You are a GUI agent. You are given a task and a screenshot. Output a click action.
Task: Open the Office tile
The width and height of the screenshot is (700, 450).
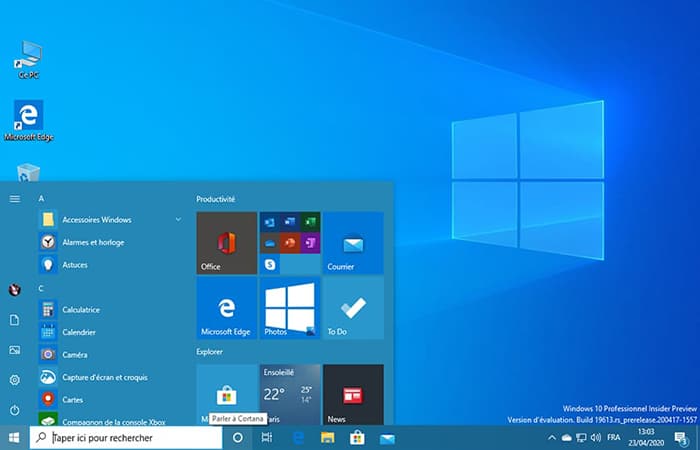[227, 243]
